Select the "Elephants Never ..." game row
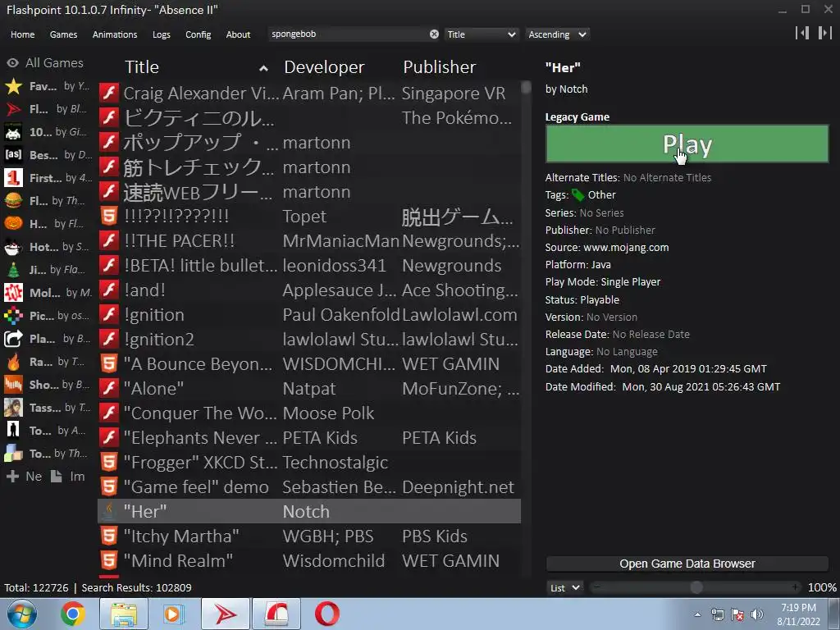The width and height of the screenshot is (840, 630). 309,438
